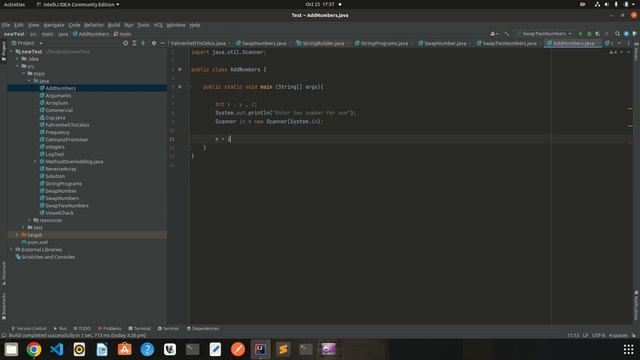
Task: Expand all icon in Project panel header
Action: click(134, 43)
